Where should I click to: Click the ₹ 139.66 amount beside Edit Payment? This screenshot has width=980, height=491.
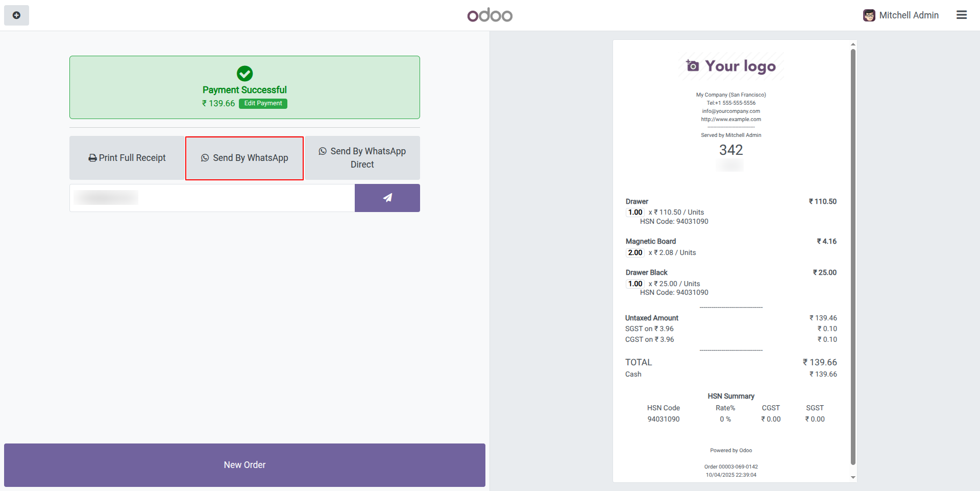pyautogui.click(x=218, y=103)
